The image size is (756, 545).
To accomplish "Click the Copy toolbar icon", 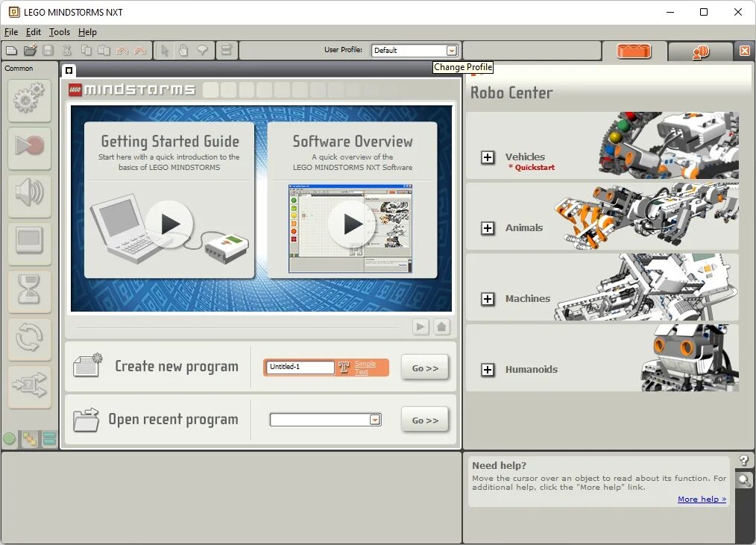I will pyautogui.click(x=86, y=50).
